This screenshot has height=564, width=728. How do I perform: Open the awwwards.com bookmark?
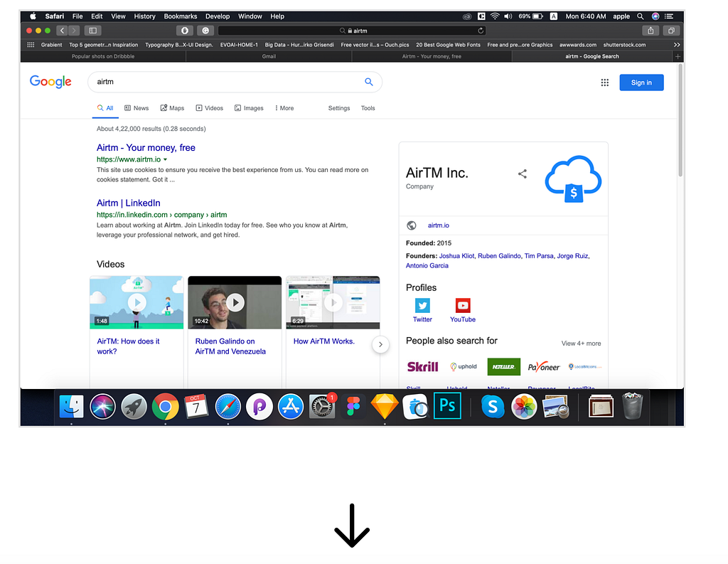coord(577,45)
